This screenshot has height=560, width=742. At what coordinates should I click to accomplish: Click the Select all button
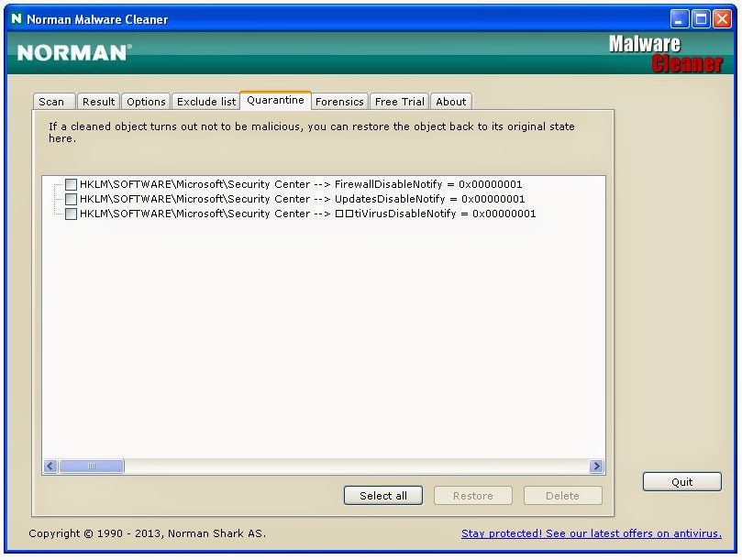tap(383, 495)
